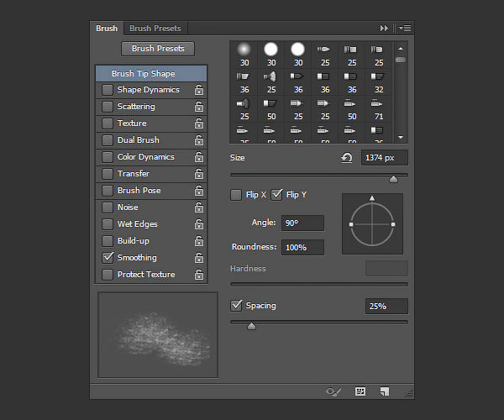Viewport: 504px width, 420px height.
Task: Click the Transfer settings label
Action: click(x=134, y=174)
